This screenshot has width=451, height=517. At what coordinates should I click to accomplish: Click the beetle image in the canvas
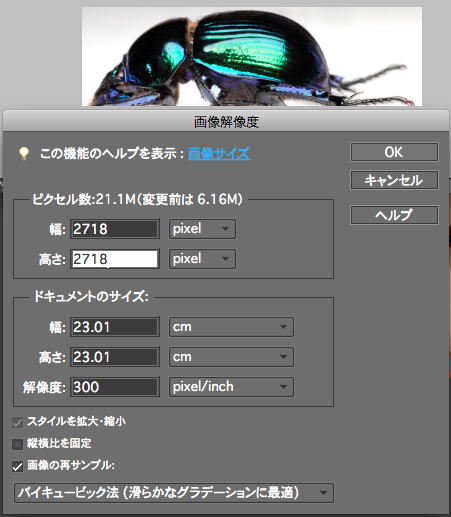[x=252, y=57]
